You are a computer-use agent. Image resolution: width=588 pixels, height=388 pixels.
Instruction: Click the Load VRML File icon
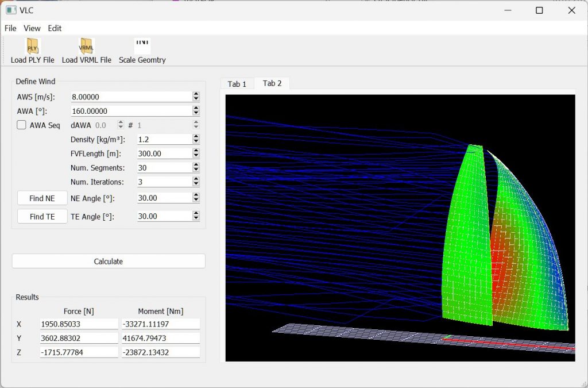coord(86,46)
